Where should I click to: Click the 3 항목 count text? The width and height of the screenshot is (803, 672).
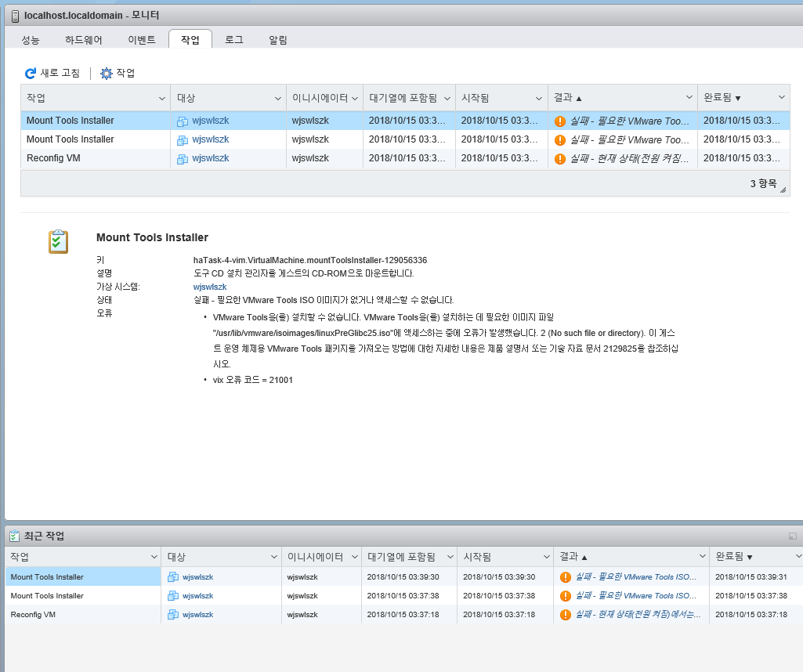pos(763,184)
